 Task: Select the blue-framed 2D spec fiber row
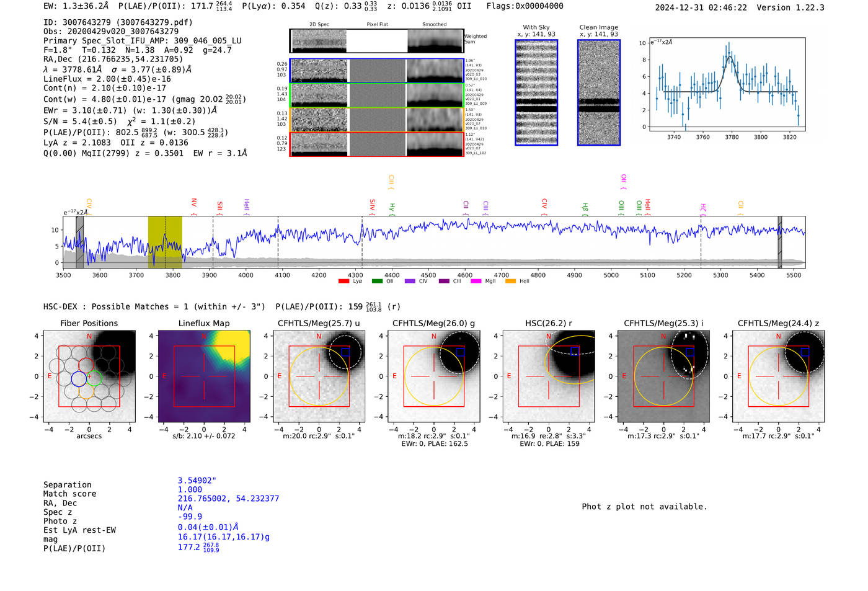point(376,71)
